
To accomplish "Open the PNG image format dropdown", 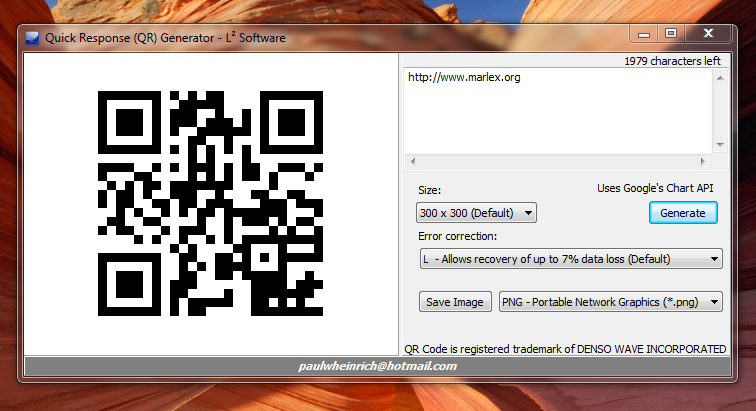I will [610, 302].
